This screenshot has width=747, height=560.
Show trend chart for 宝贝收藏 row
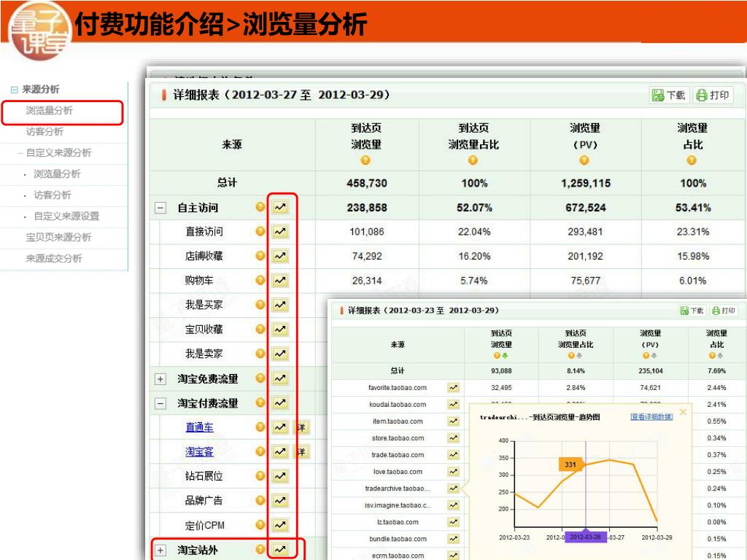tap(280, 329)
